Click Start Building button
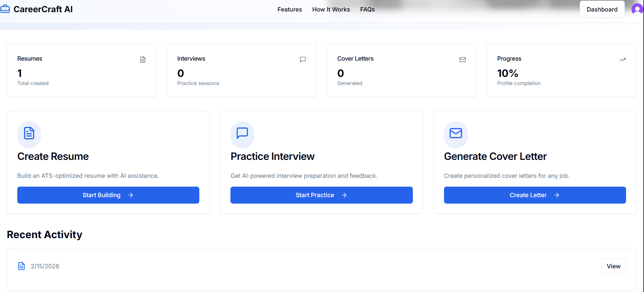The height and width of the screenshot is (292, 644). point(108,195)
